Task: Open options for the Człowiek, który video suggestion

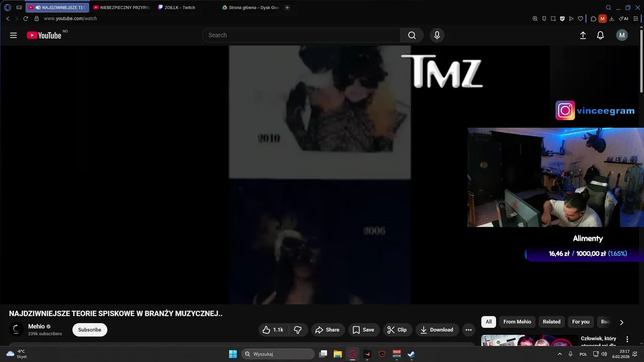Action: point(627,339)
